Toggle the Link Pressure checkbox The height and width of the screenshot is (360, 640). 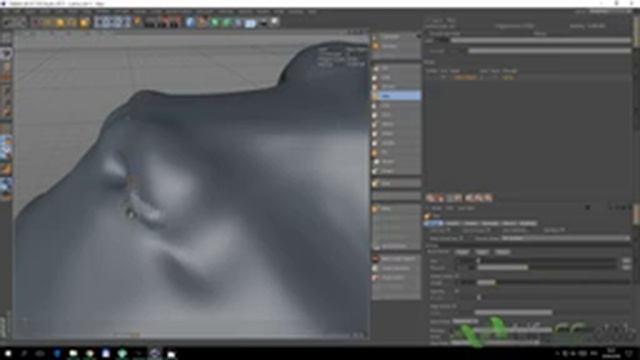pos(489,231)
